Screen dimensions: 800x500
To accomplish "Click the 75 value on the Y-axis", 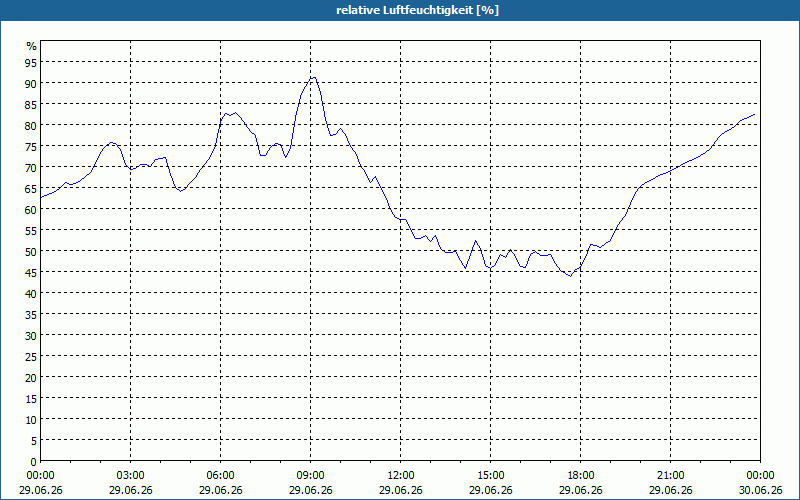I will pos(32,146).
